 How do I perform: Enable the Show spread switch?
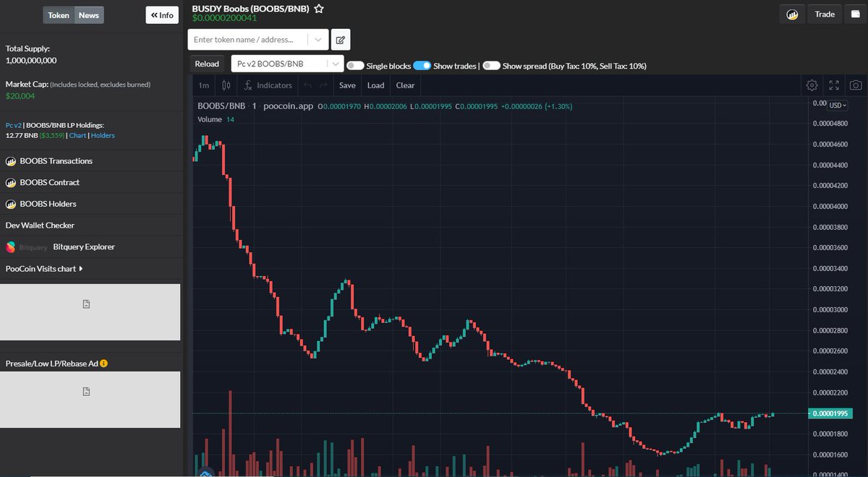coord(492,66)
